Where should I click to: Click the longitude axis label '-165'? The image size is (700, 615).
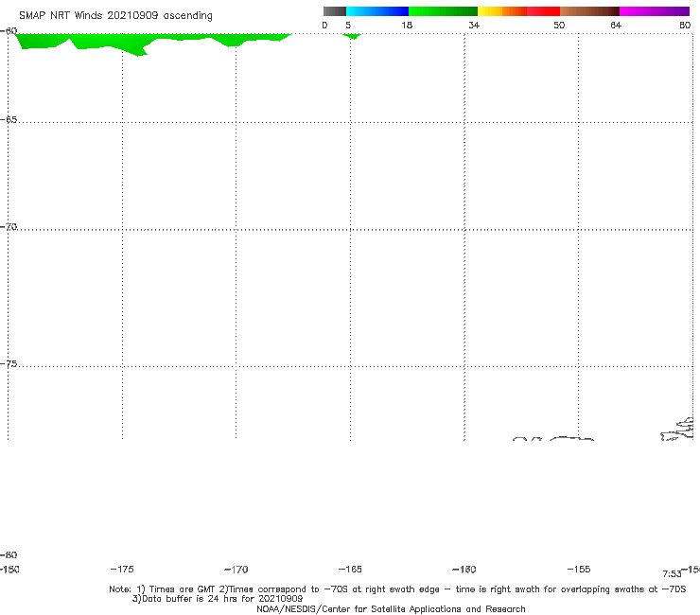350,570
